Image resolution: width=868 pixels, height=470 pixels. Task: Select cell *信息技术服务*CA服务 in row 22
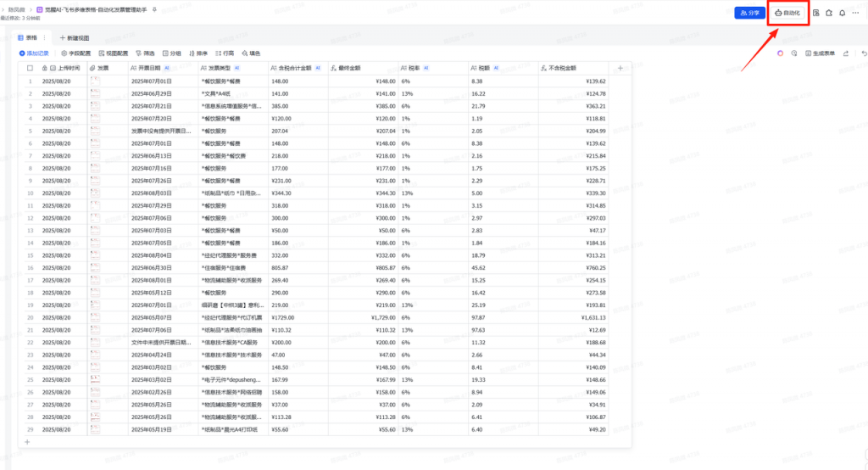point(233,343)
